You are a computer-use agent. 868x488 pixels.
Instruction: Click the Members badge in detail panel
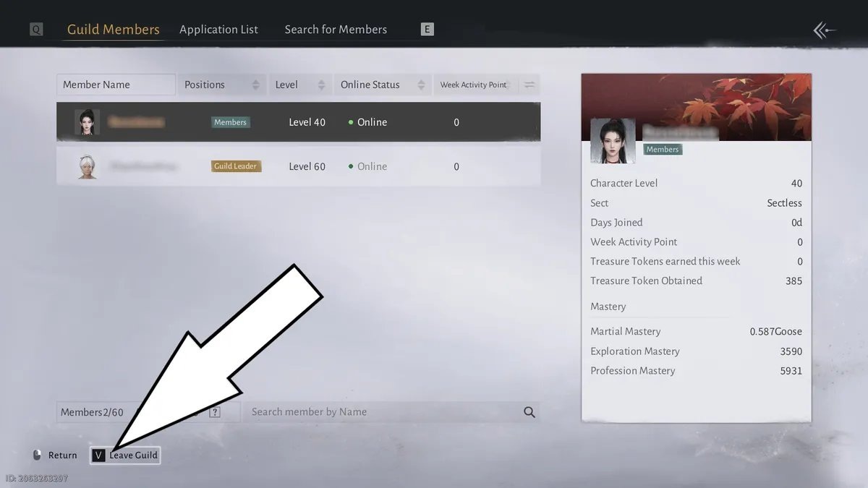(663, 149)
